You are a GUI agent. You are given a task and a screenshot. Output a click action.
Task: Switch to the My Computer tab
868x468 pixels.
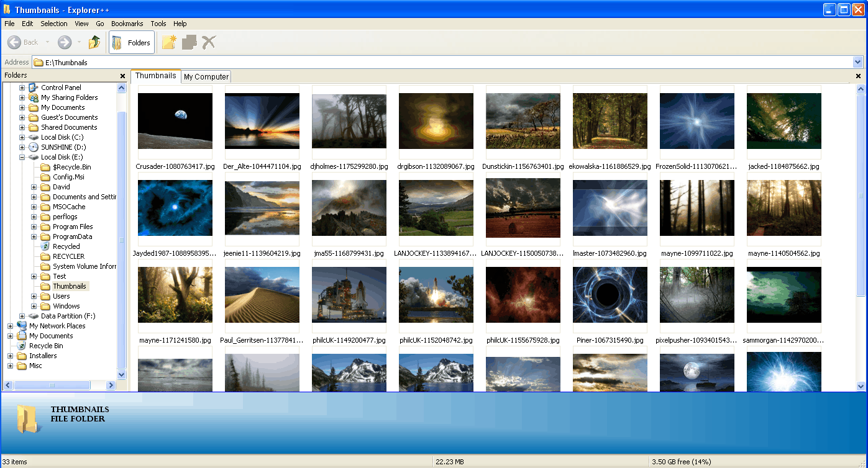pyautogui.click(x=206, y=77)
